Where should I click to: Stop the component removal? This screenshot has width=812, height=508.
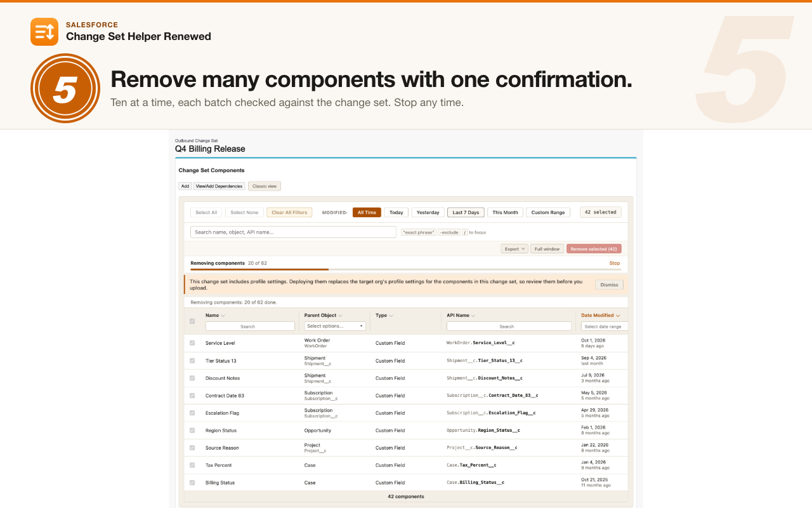(615, 263)
